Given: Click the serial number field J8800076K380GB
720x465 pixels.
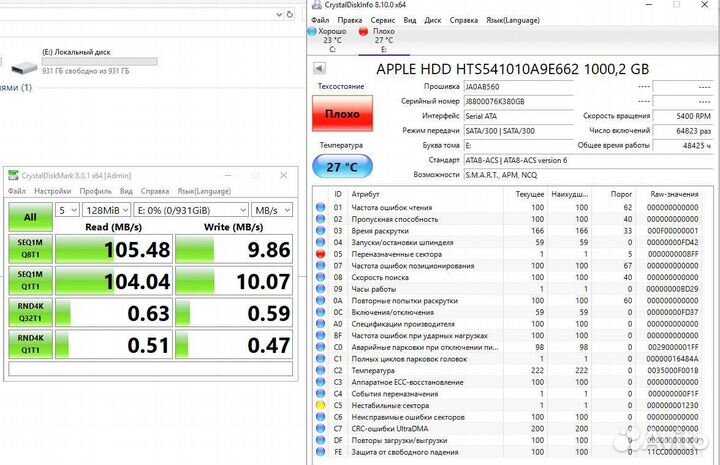Looking at the screenshot, I should pyautogui.click(x=518, y=101).
